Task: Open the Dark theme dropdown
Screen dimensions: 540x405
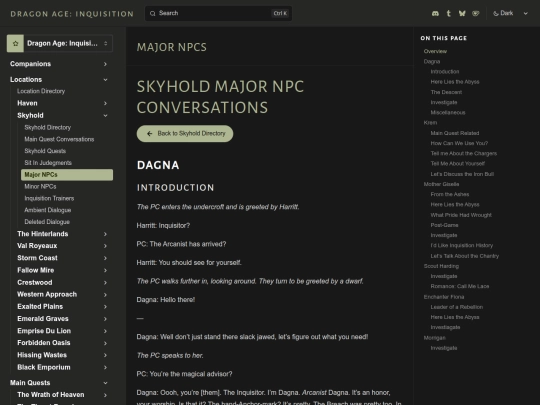Action: pos(510,13)
